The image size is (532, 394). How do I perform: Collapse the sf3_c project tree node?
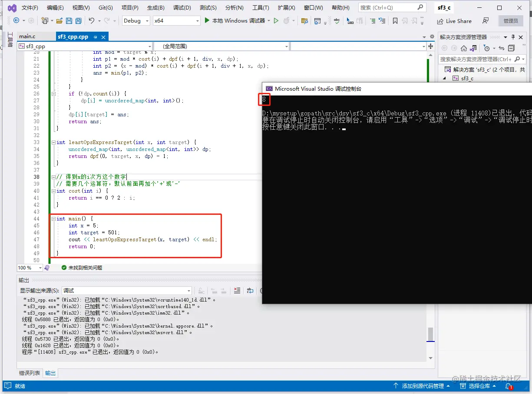444,78
